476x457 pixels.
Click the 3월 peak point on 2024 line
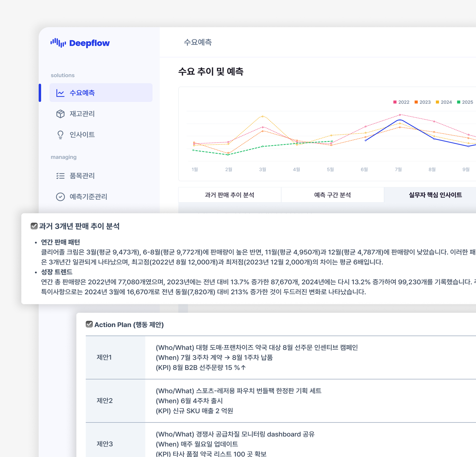tap(263, 116)
